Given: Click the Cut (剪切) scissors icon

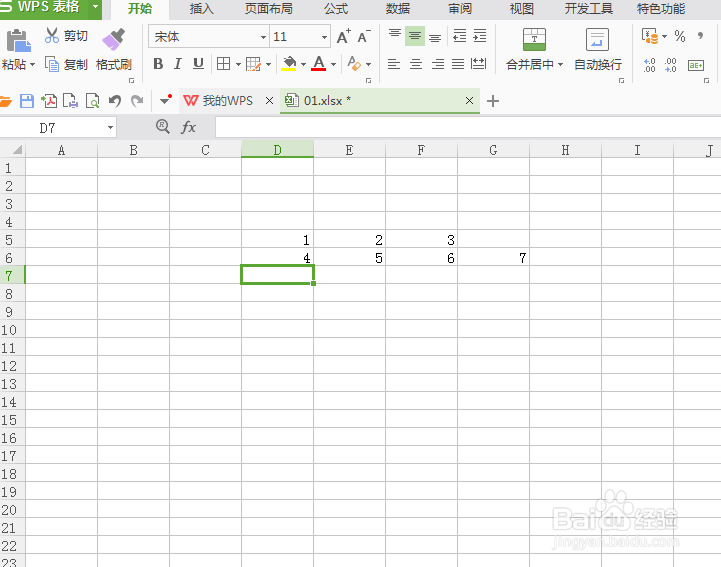Looking at the screenshot, I should [52, 35].
